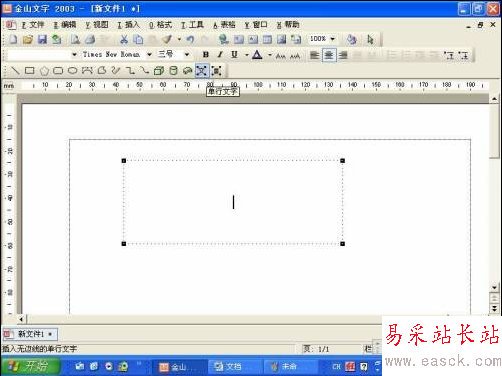Switch to the 新文件1 document tab
This screenshot has height=376, width=502.
tap(30, 334)
